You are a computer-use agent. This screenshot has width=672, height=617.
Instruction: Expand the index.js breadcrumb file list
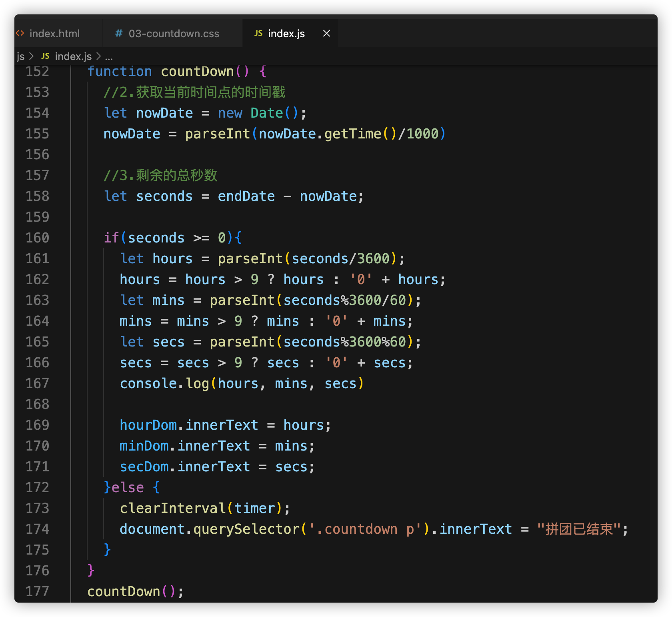(73, 56)
